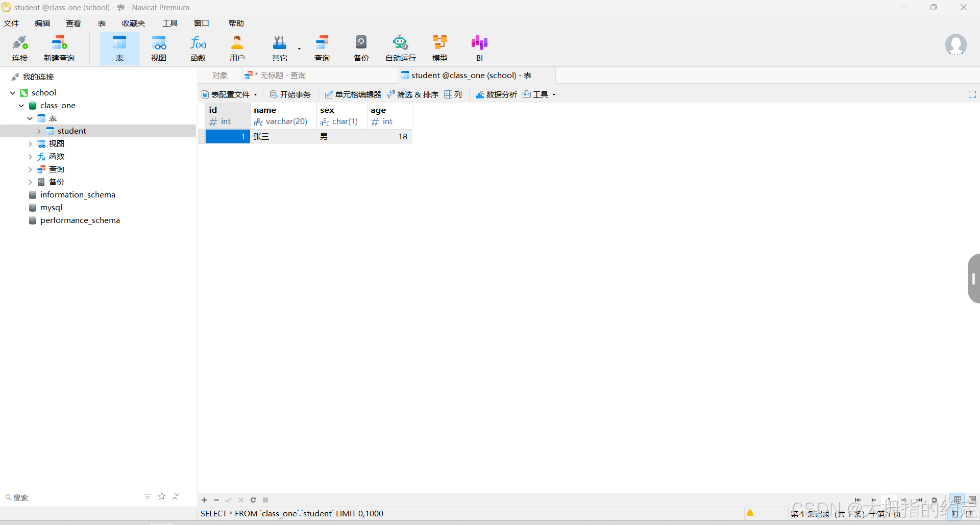Open the 表配置文件 dropdown
980x525 pixels.
[x=229, y=94]
